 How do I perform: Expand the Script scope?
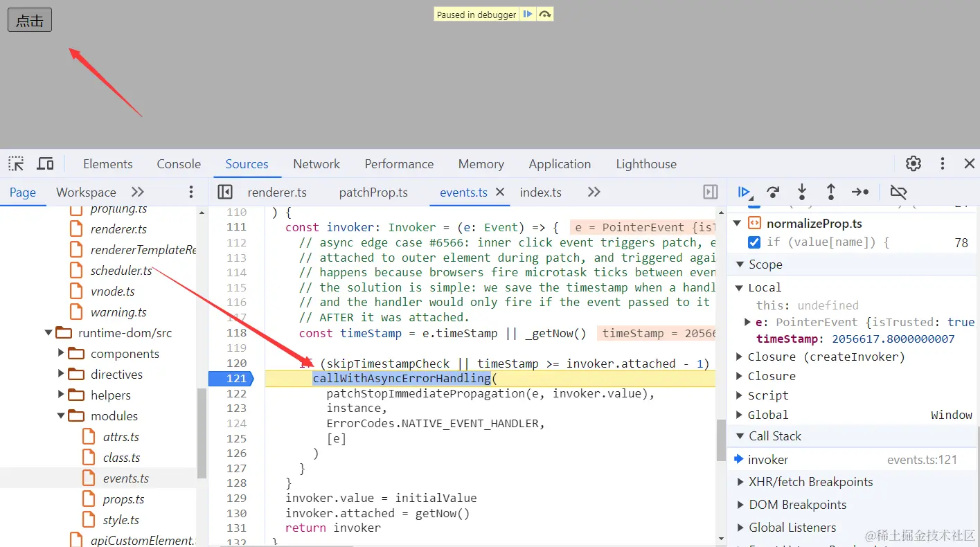[x=739, y=395]
